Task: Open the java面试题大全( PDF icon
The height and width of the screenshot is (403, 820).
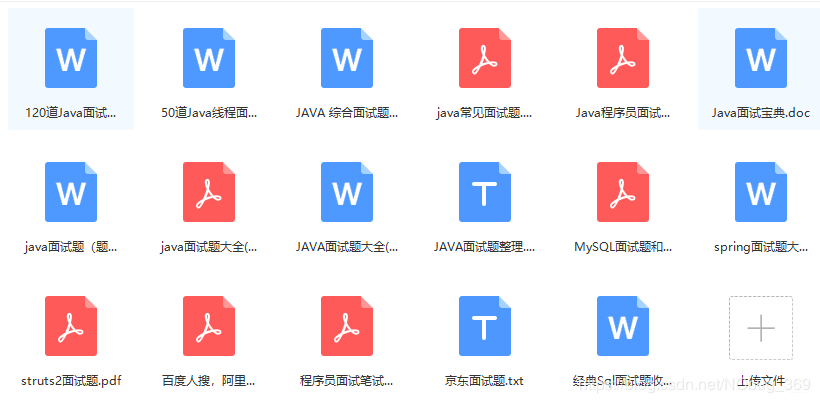Action: coord(209,192)
